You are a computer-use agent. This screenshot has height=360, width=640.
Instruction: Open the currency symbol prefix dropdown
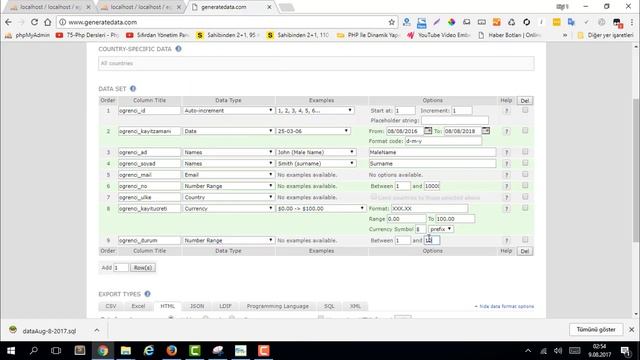(441, 229)
